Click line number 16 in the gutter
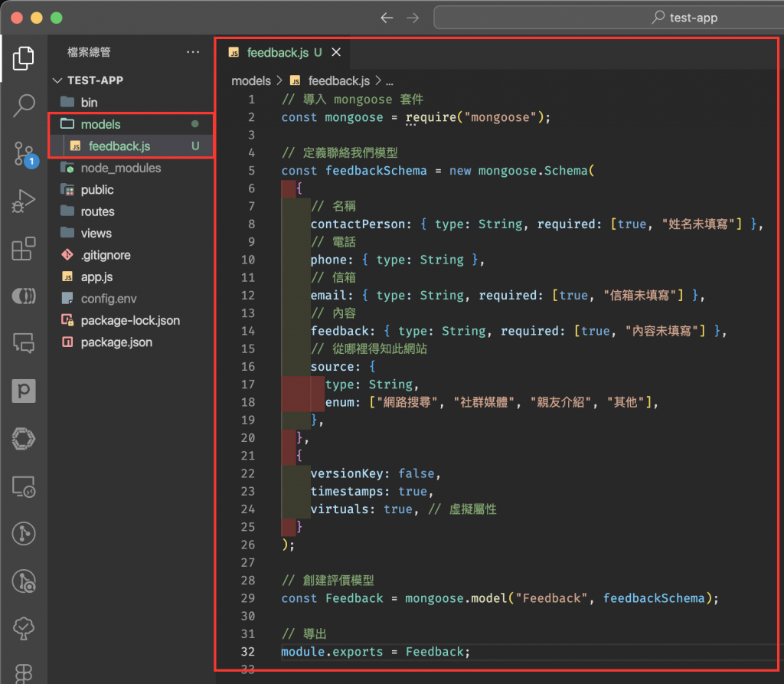 click(248, 367)
